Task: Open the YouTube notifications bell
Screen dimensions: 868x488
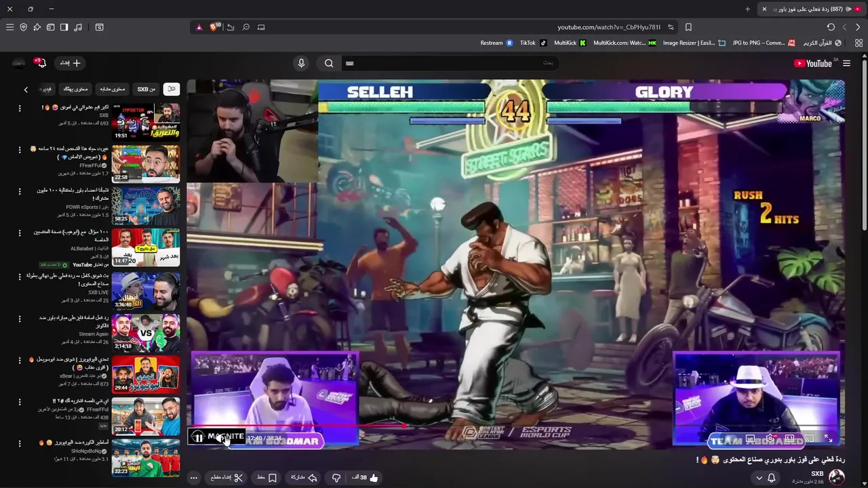Action: tap(41, 63)
